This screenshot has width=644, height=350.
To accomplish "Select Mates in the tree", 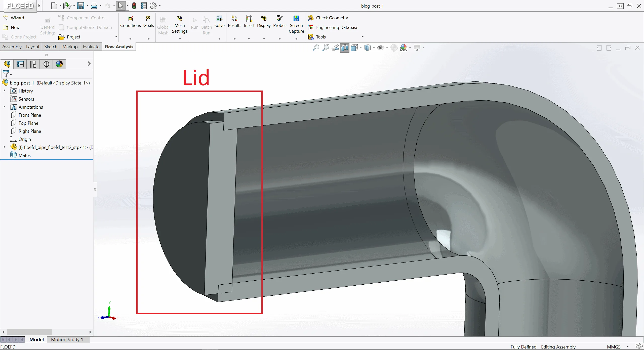I will tap(24, 155).
